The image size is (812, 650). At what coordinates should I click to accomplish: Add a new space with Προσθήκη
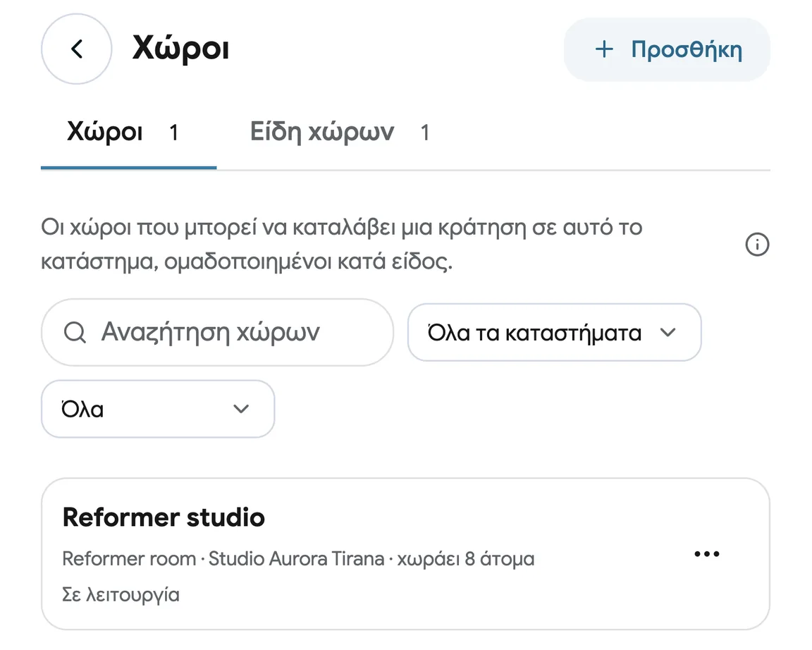667,50
